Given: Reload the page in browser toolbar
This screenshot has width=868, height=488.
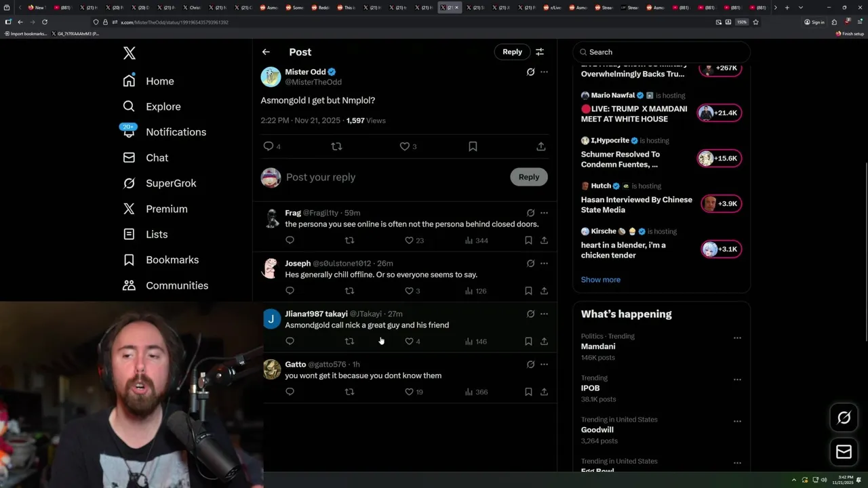Looking at the screenshot, I should [x=45, y=22].
